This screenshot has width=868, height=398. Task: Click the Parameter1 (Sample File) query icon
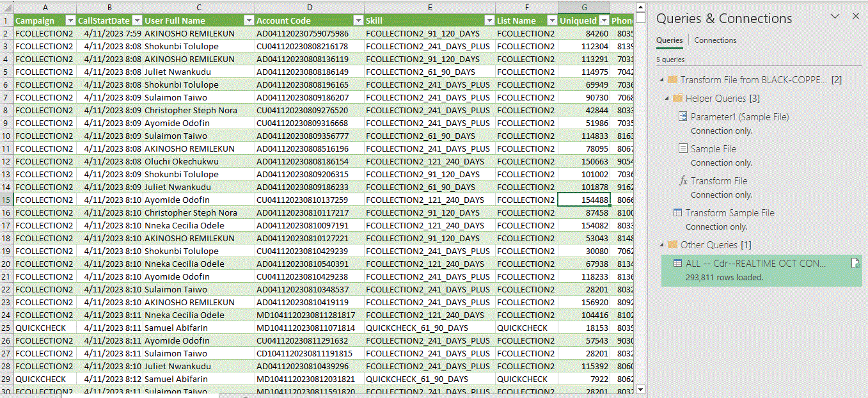[683, 117]
